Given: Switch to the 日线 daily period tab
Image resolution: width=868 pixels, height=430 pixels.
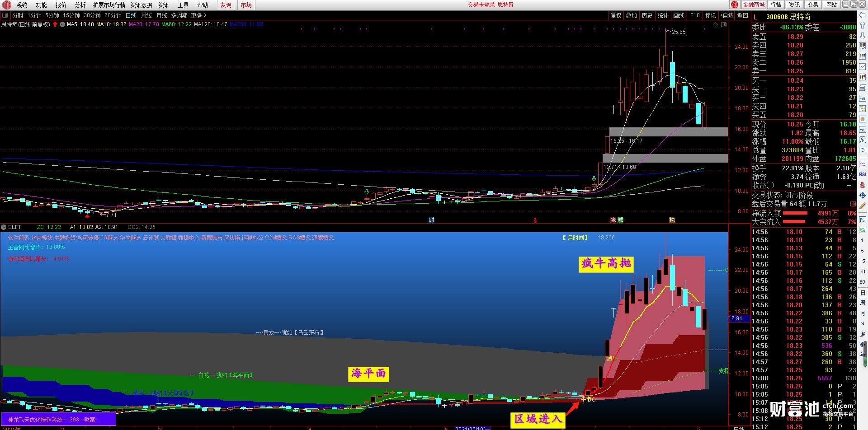Looking at the screenshot, I should (x=131, y=15).
